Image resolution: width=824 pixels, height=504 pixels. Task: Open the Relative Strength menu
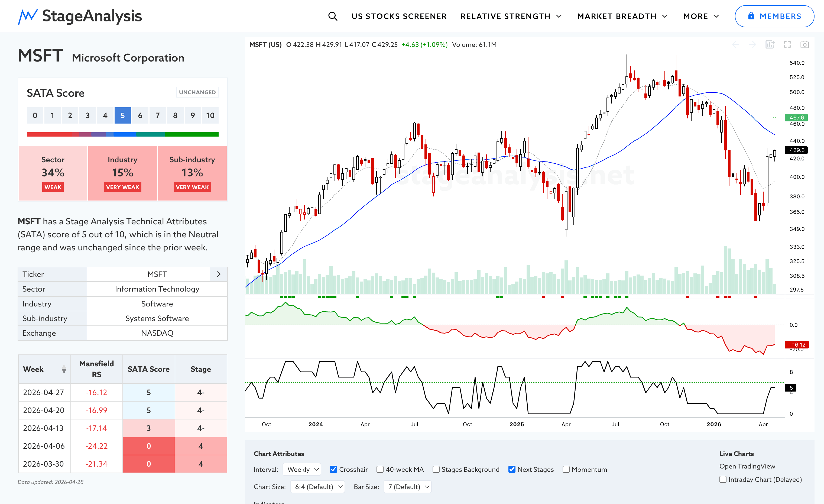(x=511, y=16)
